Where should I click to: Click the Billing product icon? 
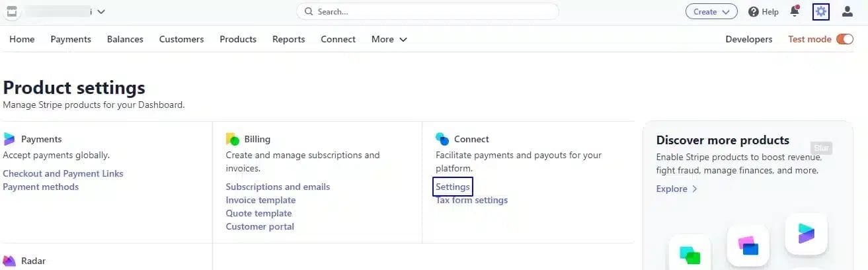pos(232,139)
